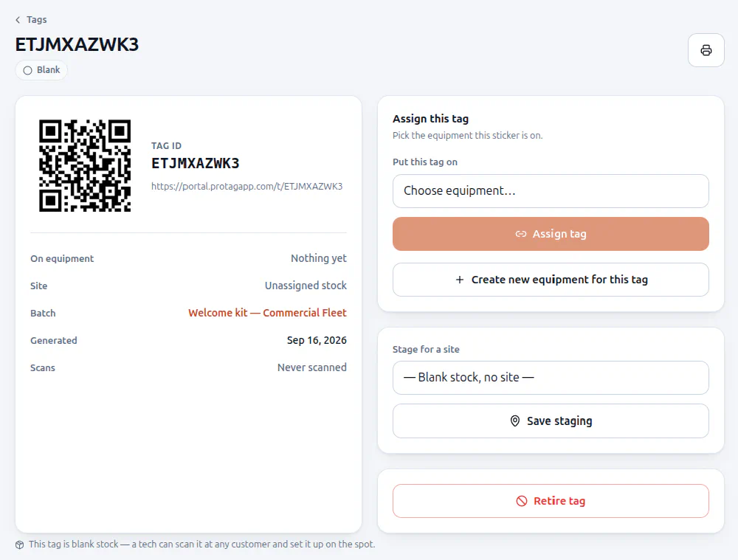Click the print icon button

click(706, 50)
